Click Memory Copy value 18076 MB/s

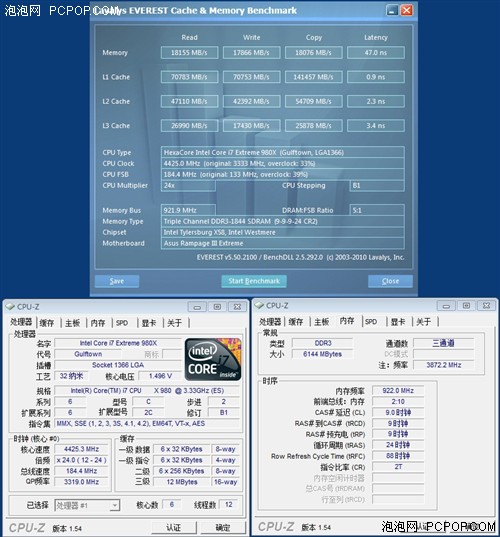click(x=313, y=53)
